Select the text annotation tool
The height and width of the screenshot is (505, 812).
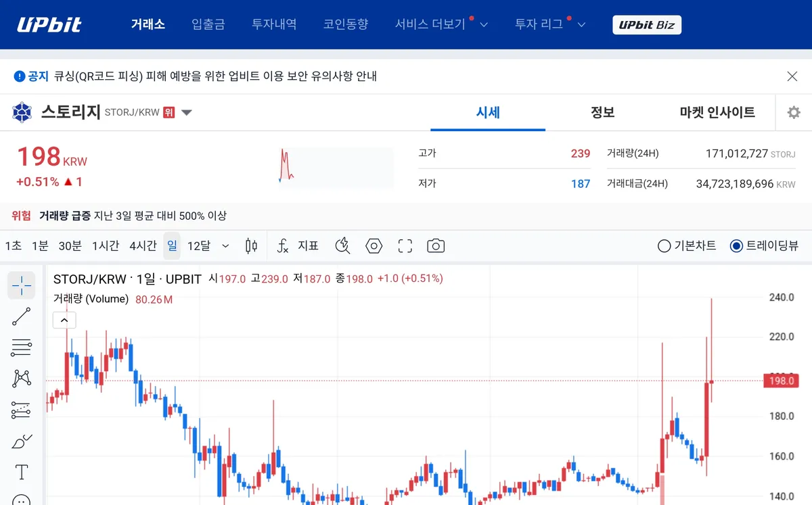(x=22, y=472)
